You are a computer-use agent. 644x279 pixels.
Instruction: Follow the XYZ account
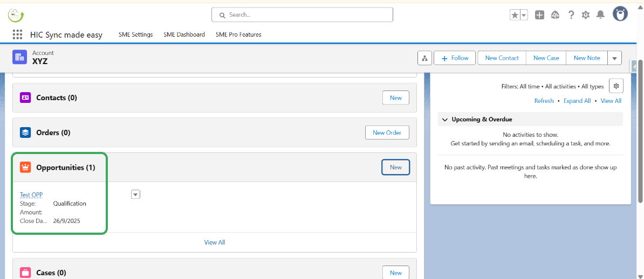455,58
